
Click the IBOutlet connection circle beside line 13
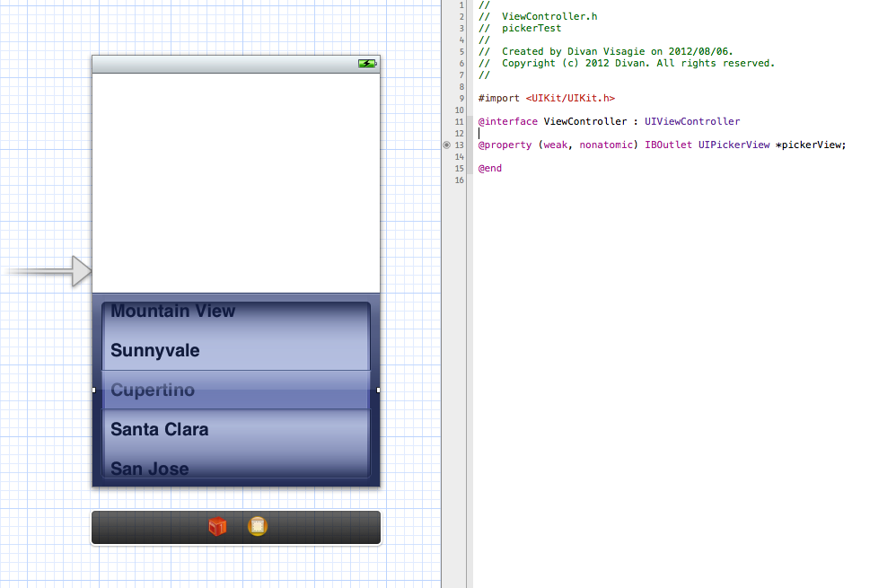(446, 145)
